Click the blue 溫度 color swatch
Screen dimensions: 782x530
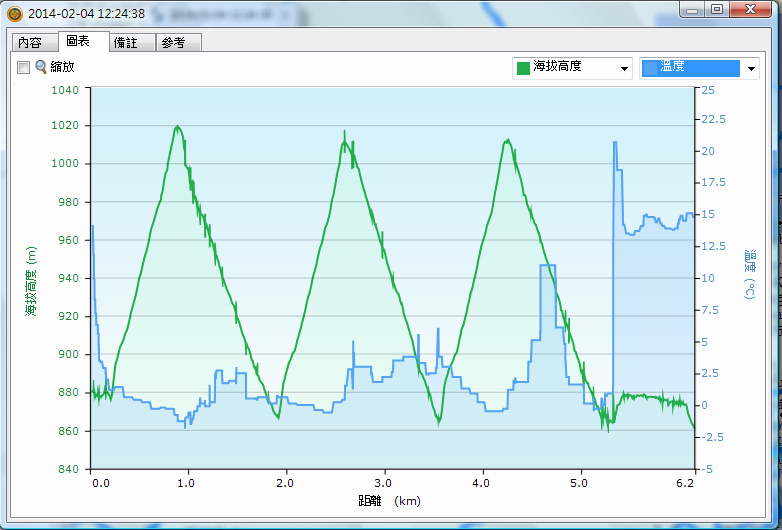point(650,68)
